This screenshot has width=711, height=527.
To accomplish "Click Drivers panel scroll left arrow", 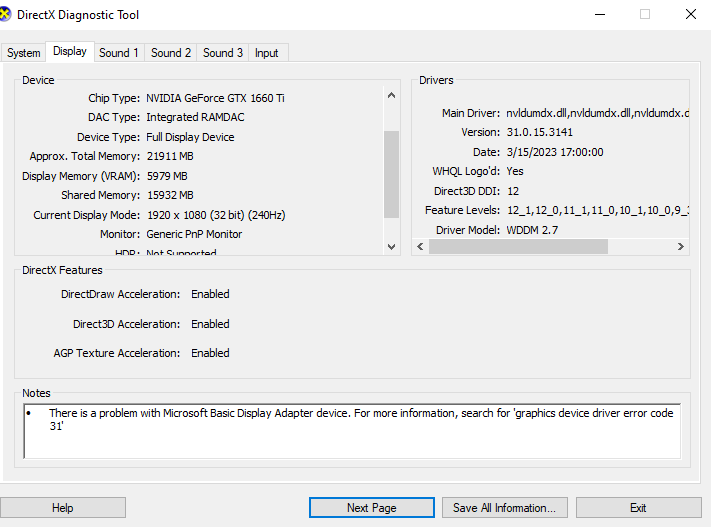I will [420, 246].
